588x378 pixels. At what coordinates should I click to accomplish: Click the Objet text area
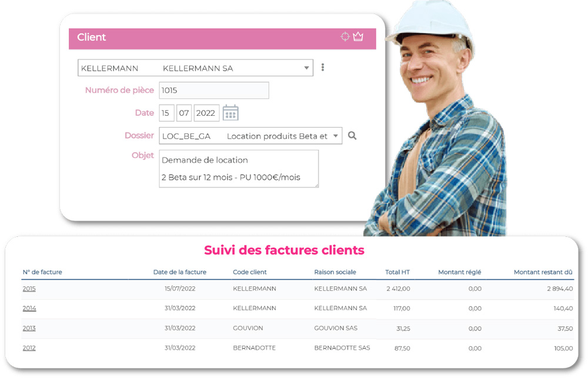[239, 169]
